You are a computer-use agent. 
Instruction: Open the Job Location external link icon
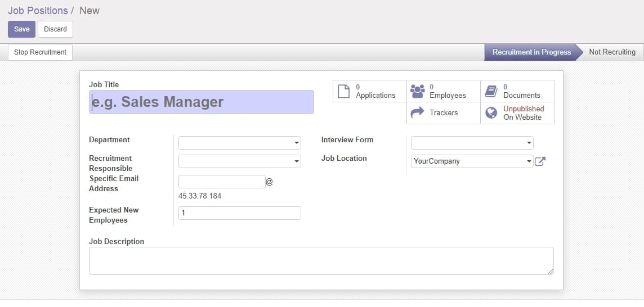[x=540, y=161]
